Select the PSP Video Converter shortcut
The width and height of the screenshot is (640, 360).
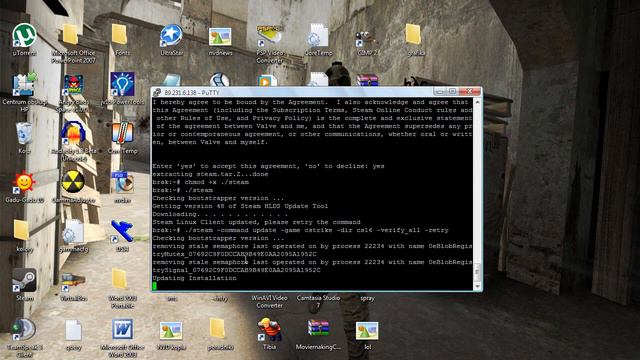pyautogui.click(x=269, y=35)
